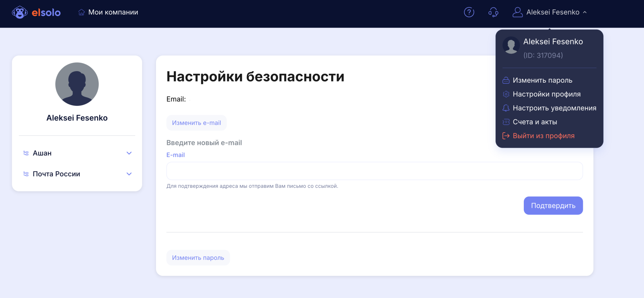Click the large profile avatar in sidebar
Viewport: 644px width, 298px height.
coord(77,84)
